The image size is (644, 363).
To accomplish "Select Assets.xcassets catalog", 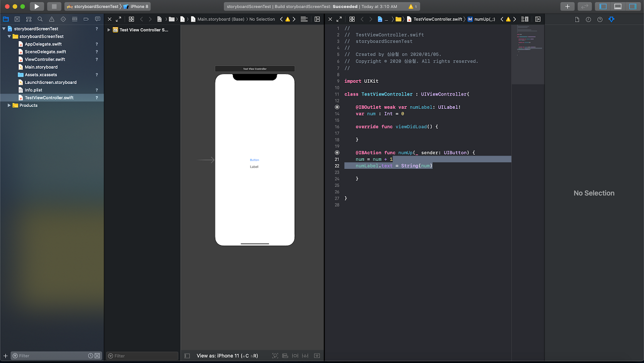I will [x=41, y=74].
